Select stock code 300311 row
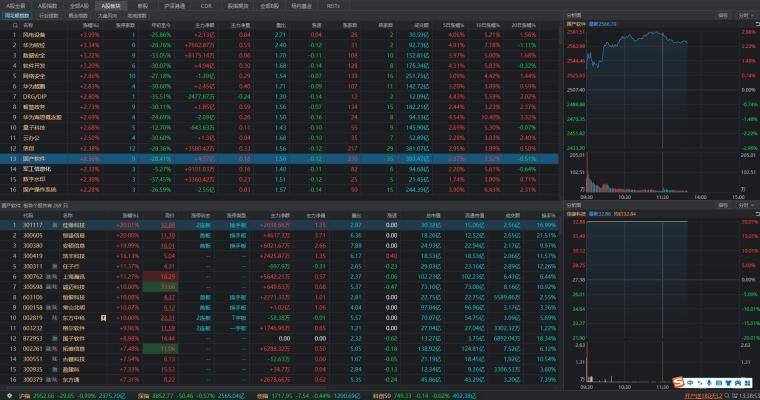 point(279,266)
